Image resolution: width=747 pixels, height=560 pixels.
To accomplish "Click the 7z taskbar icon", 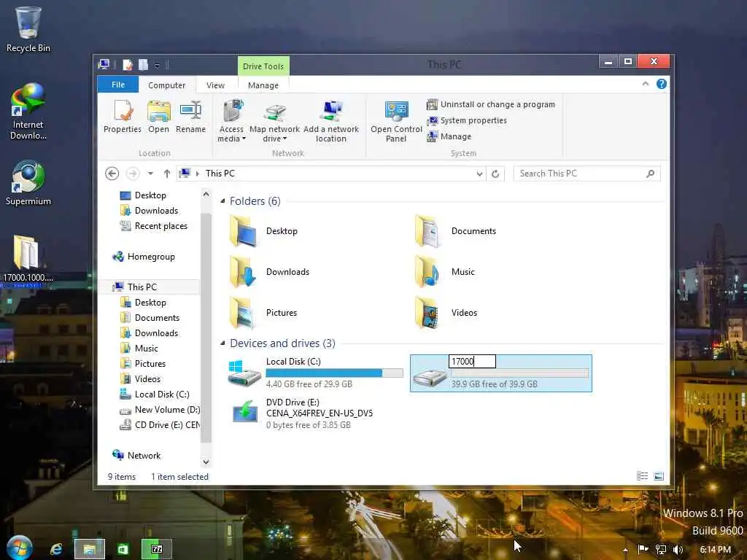I will (156, 549).
